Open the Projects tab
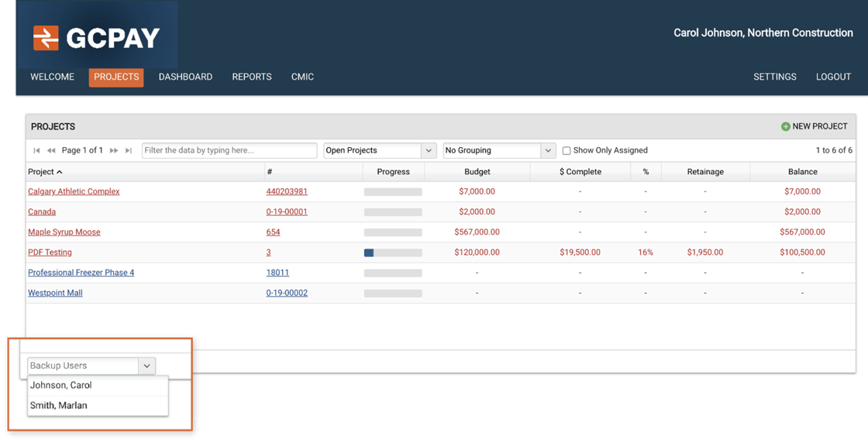 [116, 77]
